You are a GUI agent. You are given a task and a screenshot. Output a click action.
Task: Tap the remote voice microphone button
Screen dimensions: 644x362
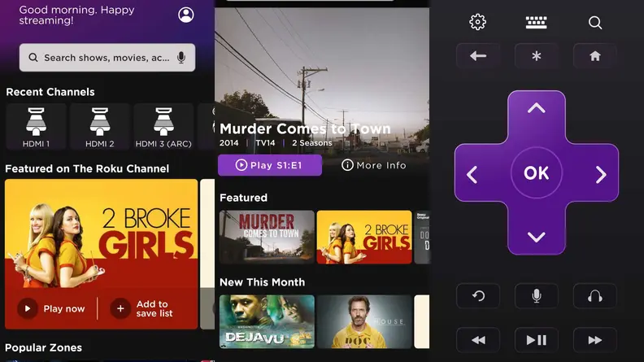(x=537, y=296)
